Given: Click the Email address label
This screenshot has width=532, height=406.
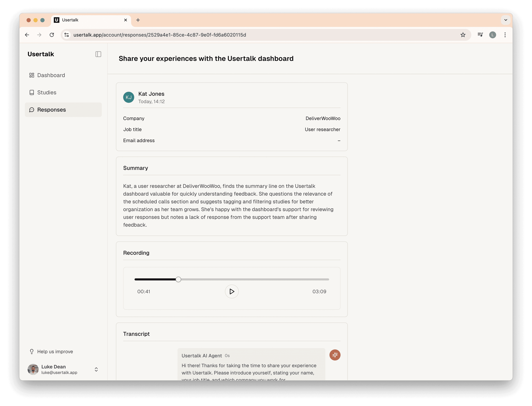Looking at the screenshot, I should coord(139,140).
